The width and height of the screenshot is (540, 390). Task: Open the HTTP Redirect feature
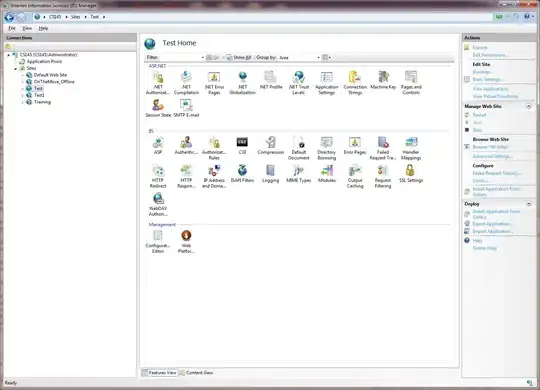(158, 176)
